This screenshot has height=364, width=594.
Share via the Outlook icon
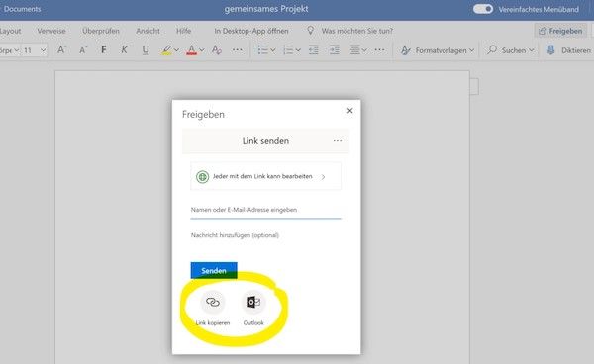(x=253, y=302)
